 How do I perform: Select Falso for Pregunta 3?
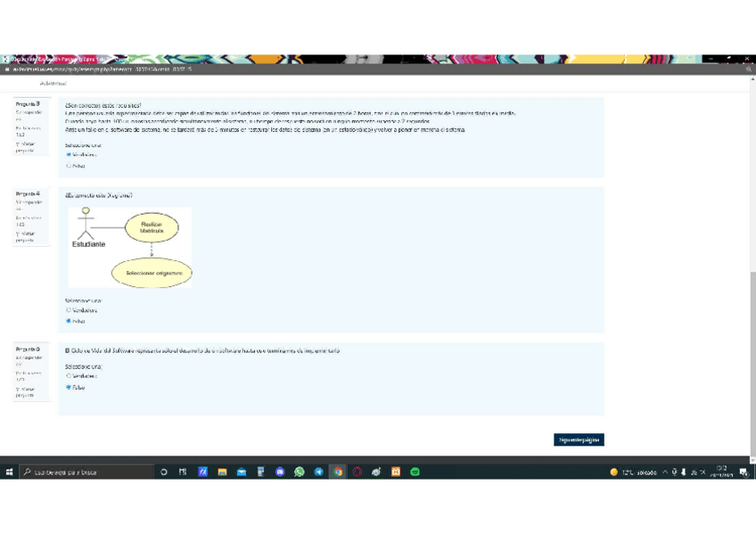tap(69, 166)
